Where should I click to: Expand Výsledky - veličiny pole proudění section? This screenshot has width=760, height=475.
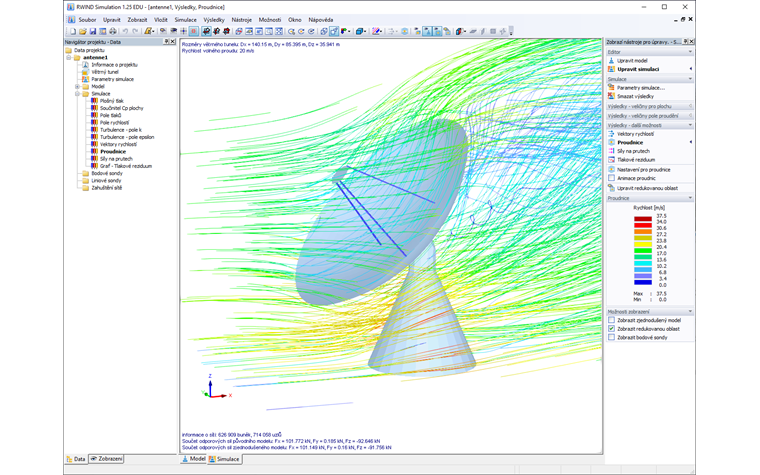(690, 116)
